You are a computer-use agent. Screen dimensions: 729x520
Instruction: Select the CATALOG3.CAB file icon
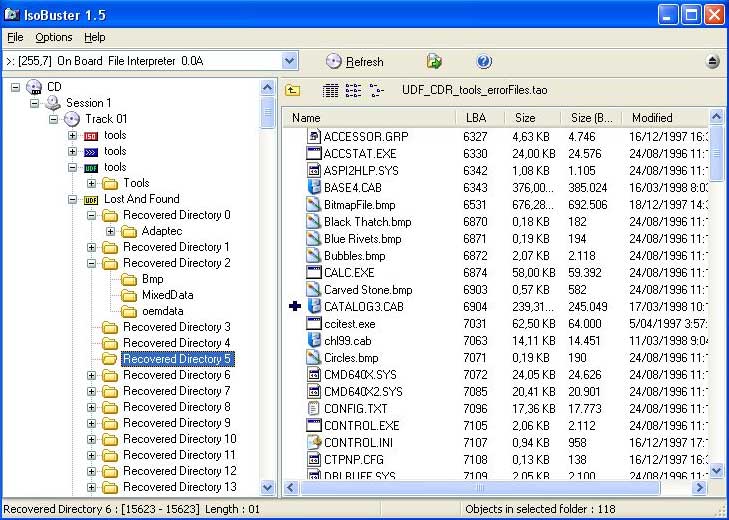314,307
